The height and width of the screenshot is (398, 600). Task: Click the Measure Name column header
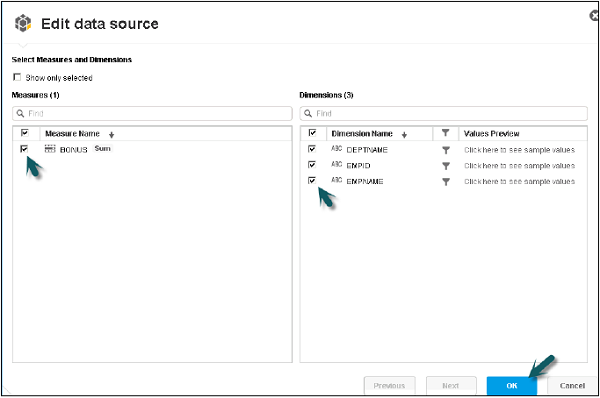(72, 134)
